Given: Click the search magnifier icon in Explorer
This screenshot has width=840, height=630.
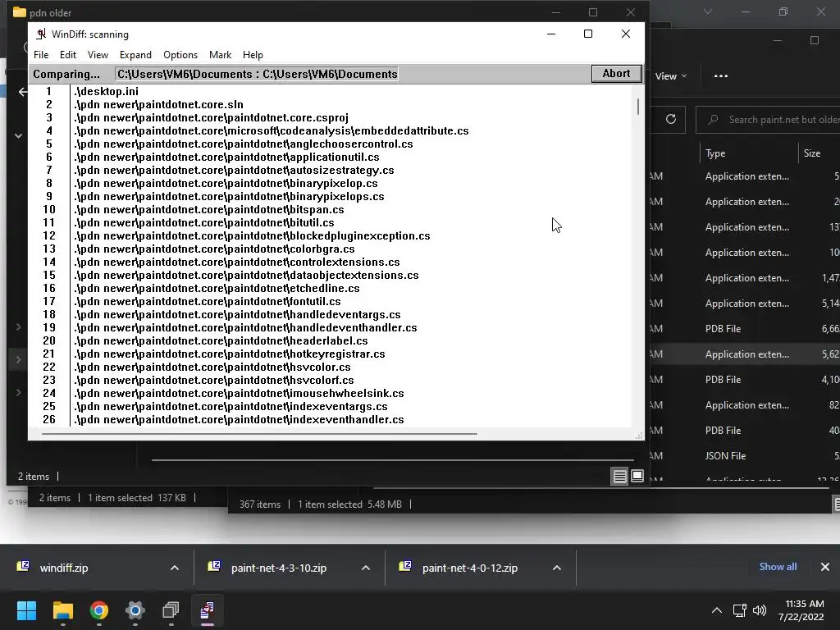Looking at the screenshot, I should [713, 120].
